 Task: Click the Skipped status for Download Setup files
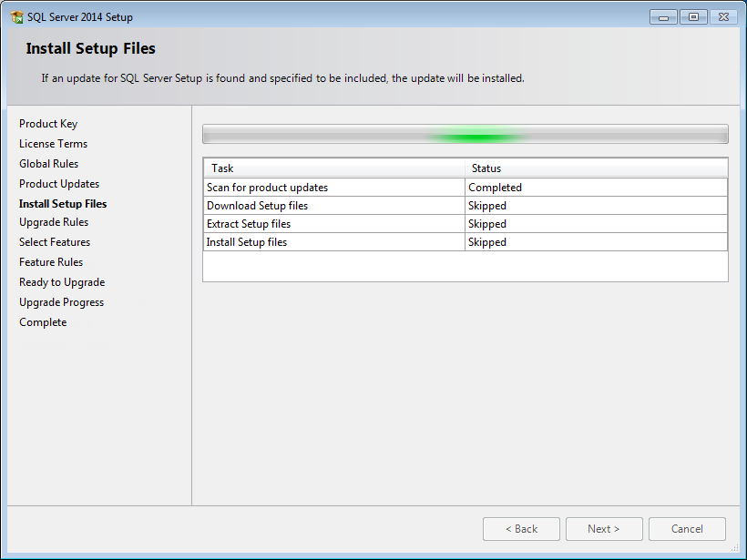pos(596,206)
